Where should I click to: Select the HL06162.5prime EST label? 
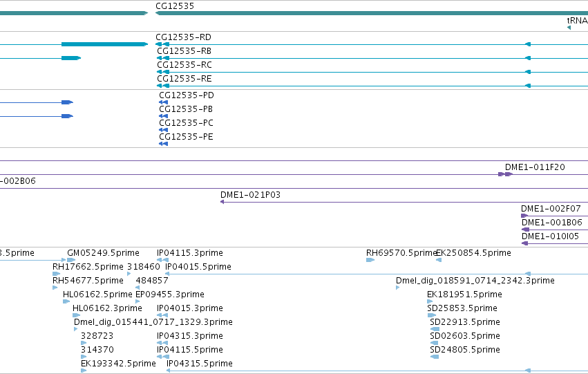point(97,295)
